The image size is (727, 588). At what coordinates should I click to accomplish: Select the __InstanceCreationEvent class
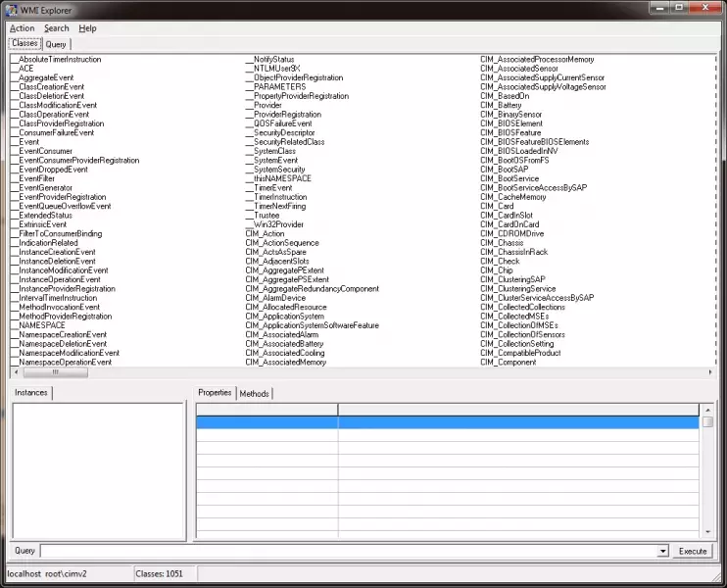[53, 252]
